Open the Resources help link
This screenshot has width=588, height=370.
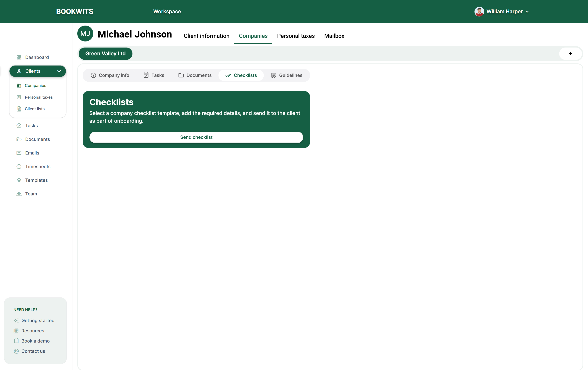[x=33, y=331]
